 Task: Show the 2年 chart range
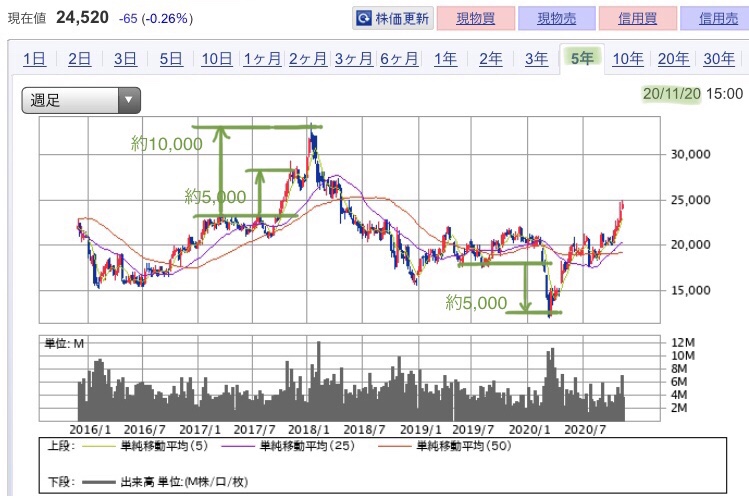(491, 59)
